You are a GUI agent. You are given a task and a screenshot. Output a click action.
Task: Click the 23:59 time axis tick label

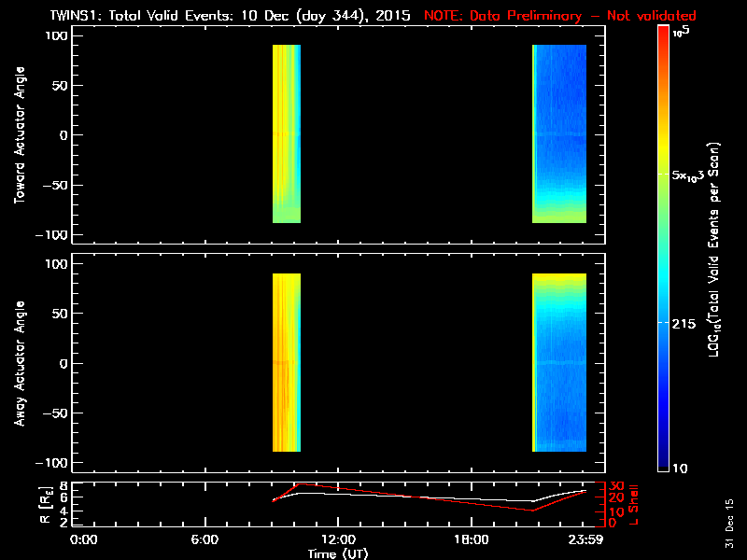(x=585, y=539)
